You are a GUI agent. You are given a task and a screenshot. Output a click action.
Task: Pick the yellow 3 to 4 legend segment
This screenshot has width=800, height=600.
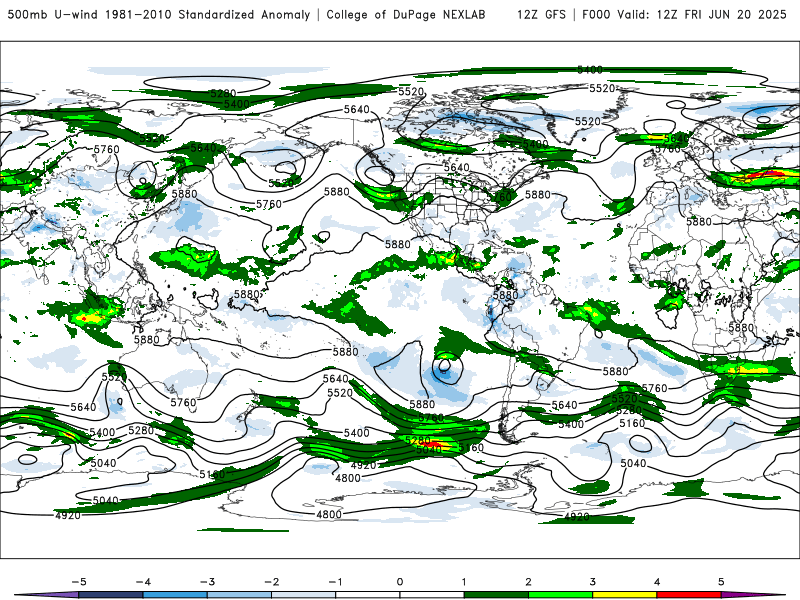tap(625, 595)
